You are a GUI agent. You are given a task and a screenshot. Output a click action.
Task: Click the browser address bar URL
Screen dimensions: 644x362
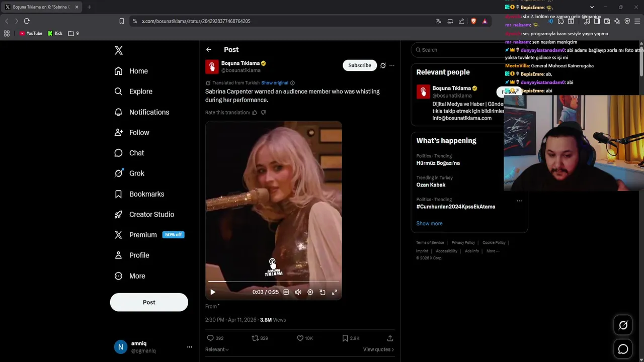196,21
